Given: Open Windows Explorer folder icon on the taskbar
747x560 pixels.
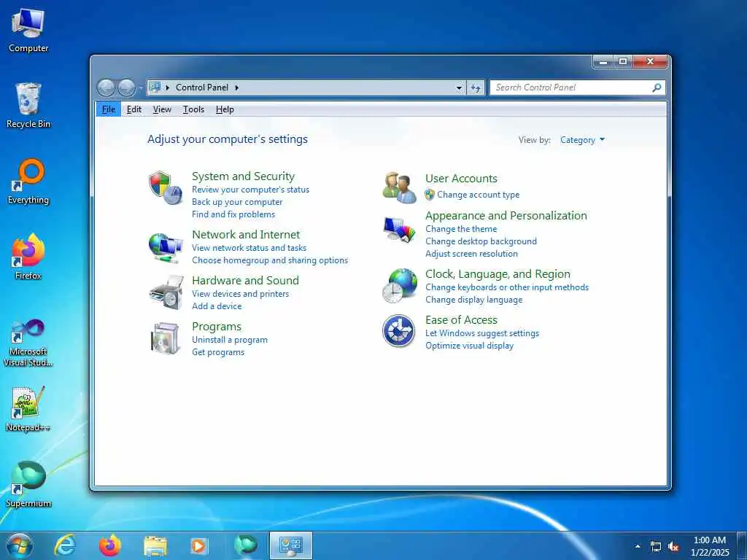Looking at the screenshot, I should tap(155, 546).
